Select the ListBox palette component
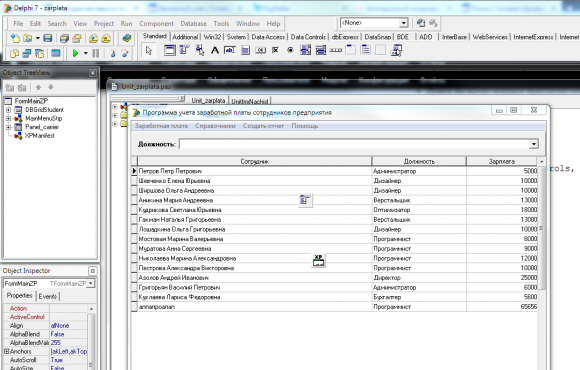Viewport: 580px width, 370px height. tap(306, 50)
